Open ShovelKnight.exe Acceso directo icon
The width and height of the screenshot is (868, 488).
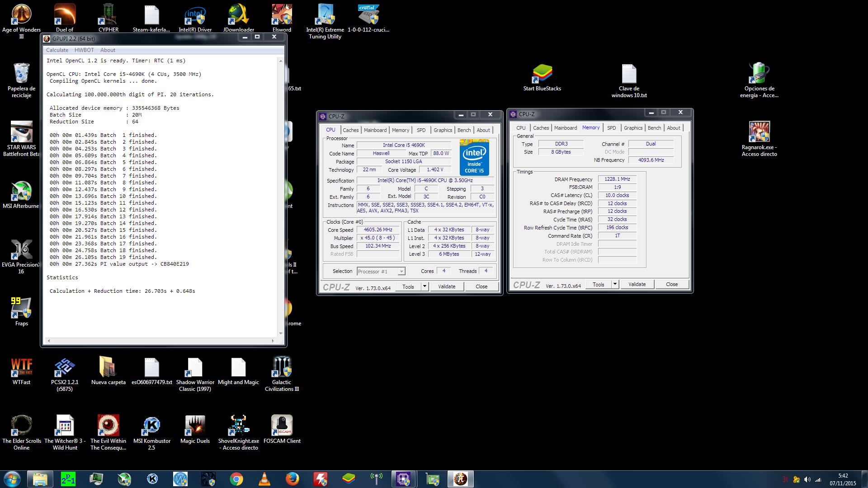(238, 432)
